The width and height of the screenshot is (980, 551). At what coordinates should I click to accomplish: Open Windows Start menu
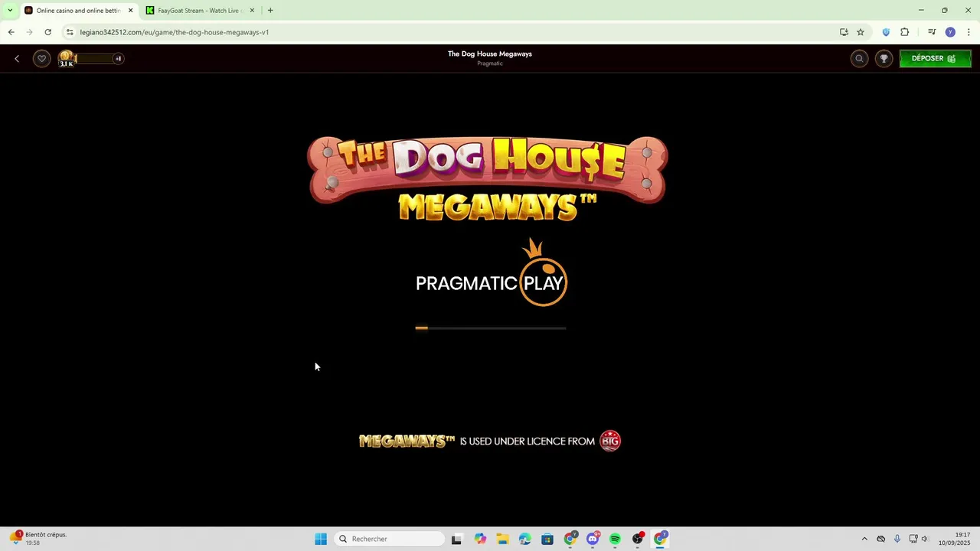(x=321, y=539)
